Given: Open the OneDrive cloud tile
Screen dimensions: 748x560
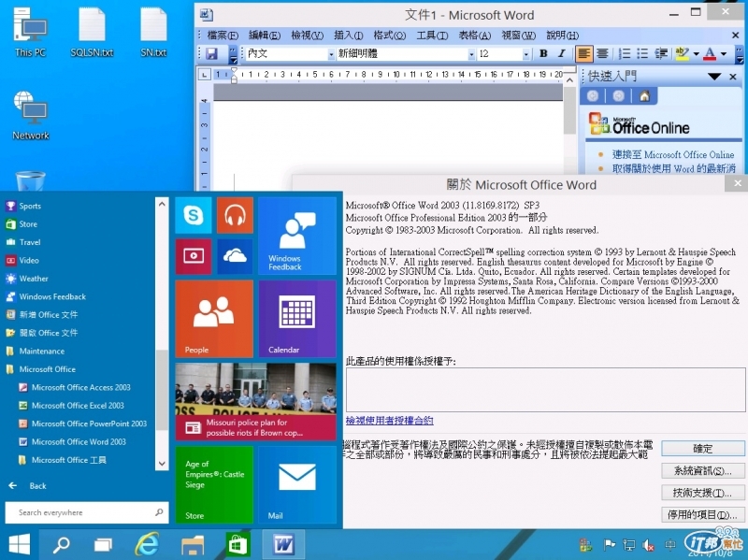Looking at the screenshot, I should click(235, 256).
